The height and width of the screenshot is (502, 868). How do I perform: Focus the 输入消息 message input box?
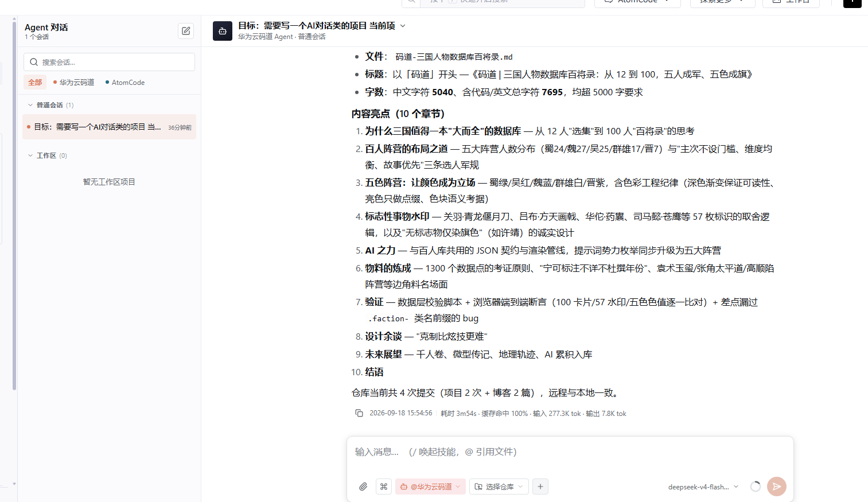[x=570, y=452]
